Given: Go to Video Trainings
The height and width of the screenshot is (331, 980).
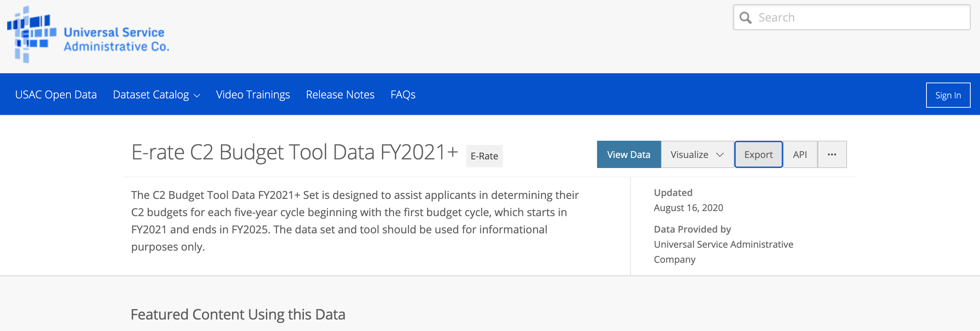Looking at the screenshot, I should (253, 94).
